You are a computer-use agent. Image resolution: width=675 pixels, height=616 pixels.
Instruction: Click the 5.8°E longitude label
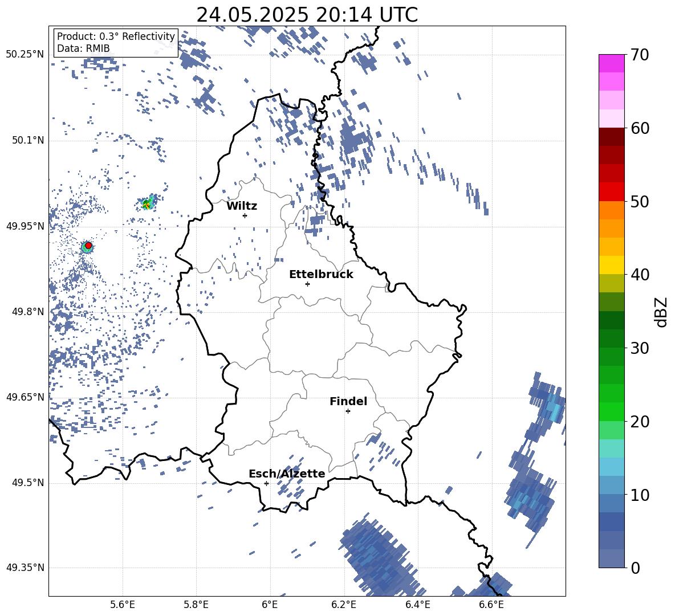(196, 605)
